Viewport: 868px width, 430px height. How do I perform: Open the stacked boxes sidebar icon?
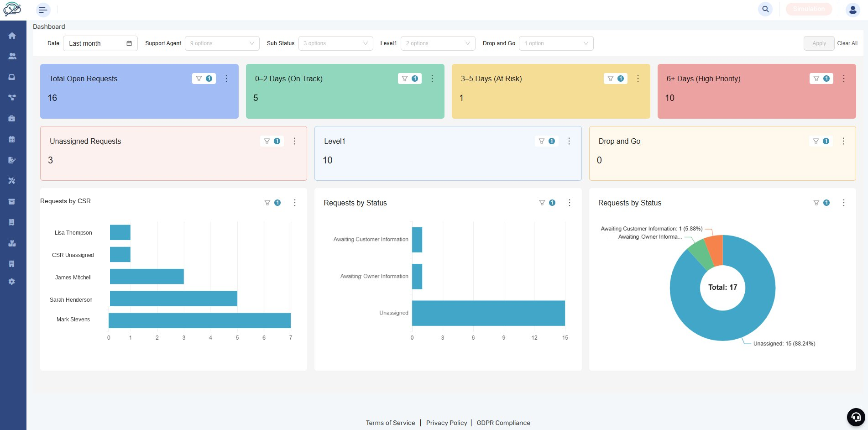pos(12,243)
